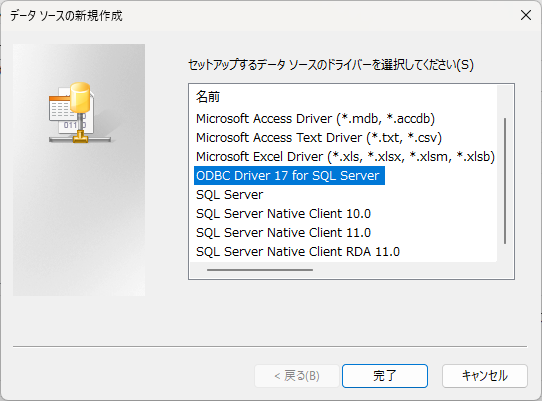
Task: Select SQL Server Native Client RDA 11.0
Action: (x=298, y=252)
